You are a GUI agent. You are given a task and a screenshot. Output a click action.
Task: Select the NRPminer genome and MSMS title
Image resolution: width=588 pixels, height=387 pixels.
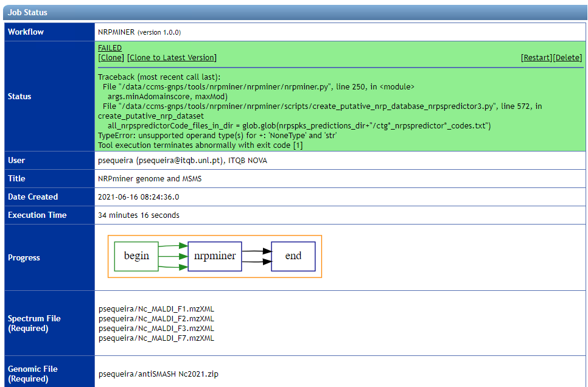tap(150, 179)
